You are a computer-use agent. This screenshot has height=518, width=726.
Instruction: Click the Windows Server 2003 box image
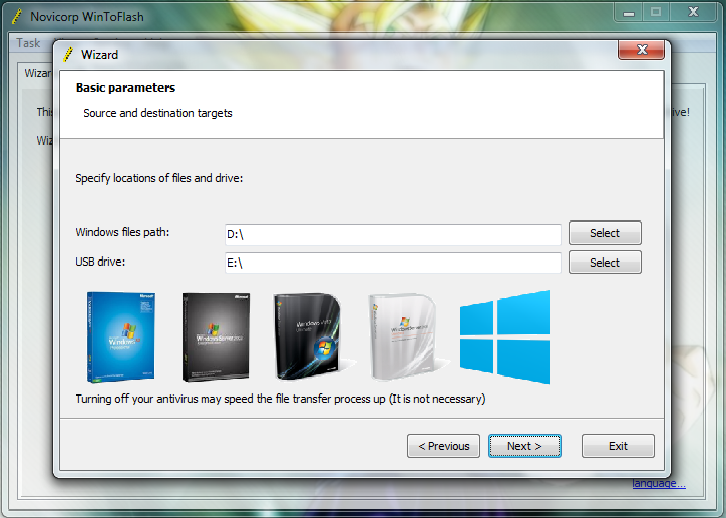(x=216, y=337)
